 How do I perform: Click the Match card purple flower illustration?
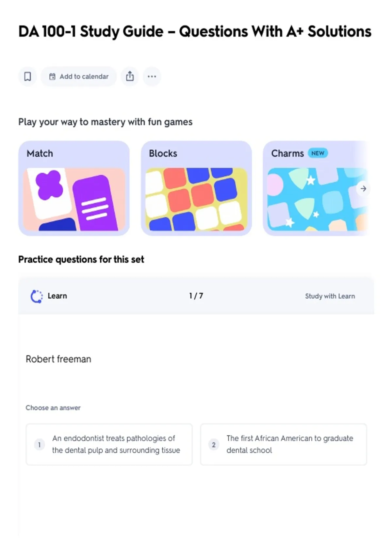(x=49, y=185)
